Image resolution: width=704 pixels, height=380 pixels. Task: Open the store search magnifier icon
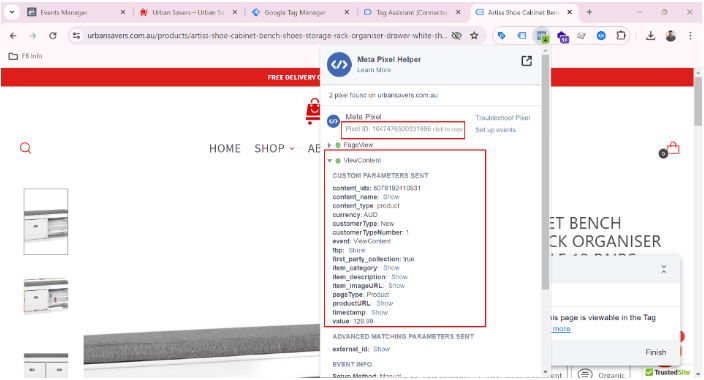pyautogui.click(x=26, y=148)
